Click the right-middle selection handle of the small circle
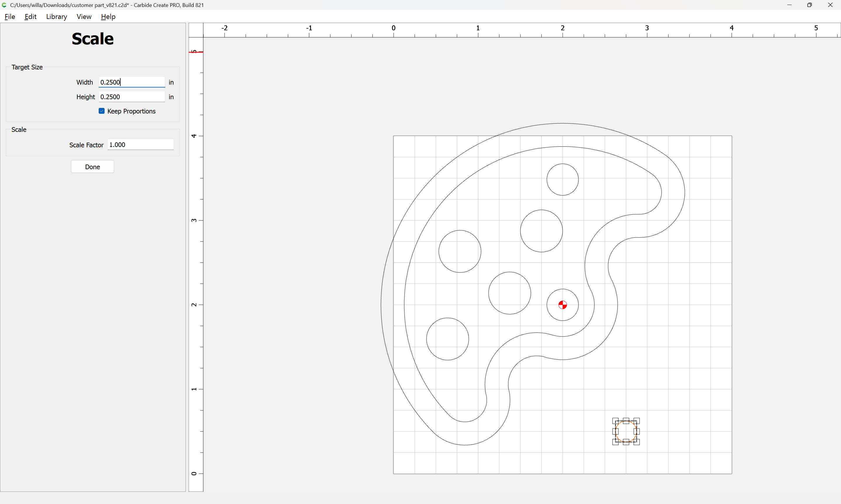 (636, 431)
